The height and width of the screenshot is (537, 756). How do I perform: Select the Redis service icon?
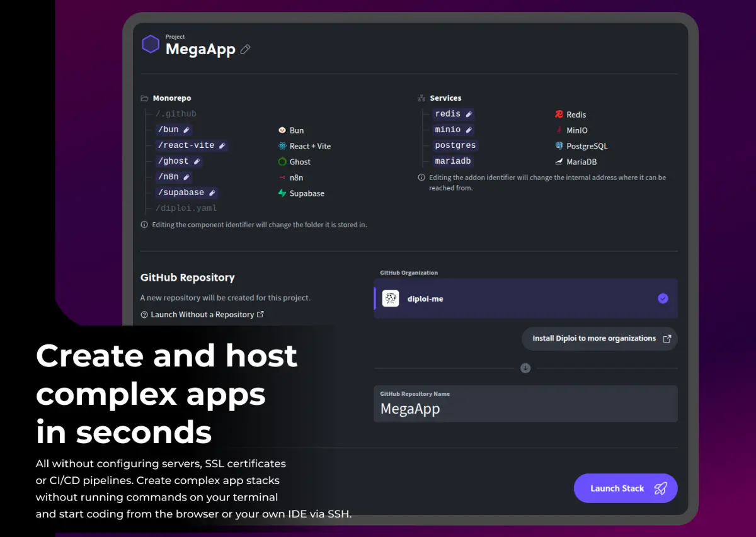coord(558,115)
